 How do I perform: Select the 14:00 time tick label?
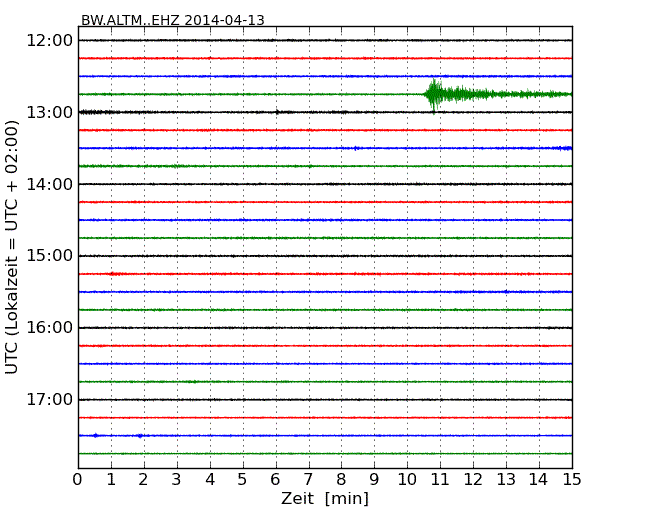point(49,184)
